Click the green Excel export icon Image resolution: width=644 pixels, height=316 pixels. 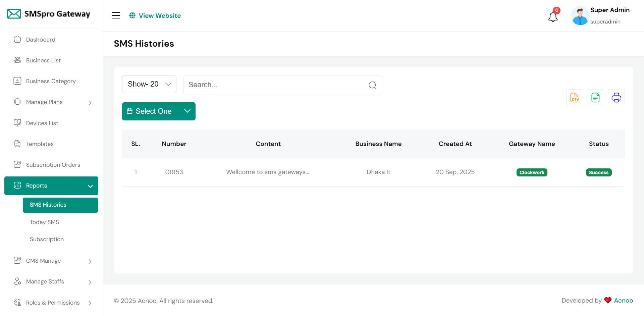(595, 98)
